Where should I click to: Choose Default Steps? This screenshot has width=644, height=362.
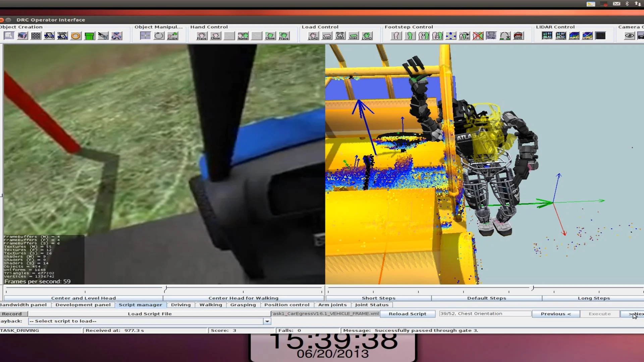(487, 298)
